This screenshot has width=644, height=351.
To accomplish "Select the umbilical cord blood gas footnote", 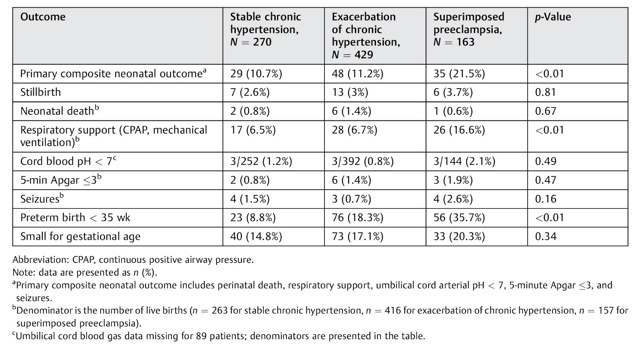I will 219,336.
